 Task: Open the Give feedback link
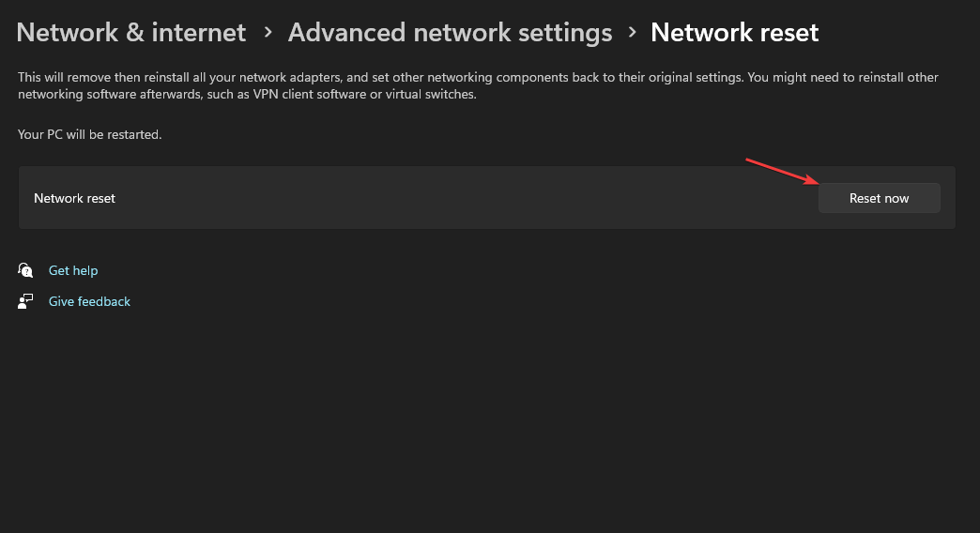(x=89, y=301)
